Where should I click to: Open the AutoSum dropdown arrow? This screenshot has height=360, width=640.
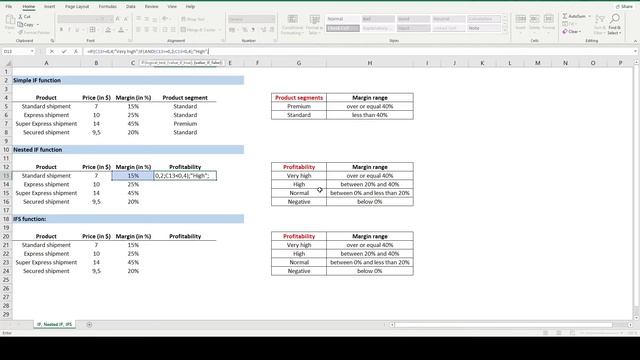click(x=589, y=16)
